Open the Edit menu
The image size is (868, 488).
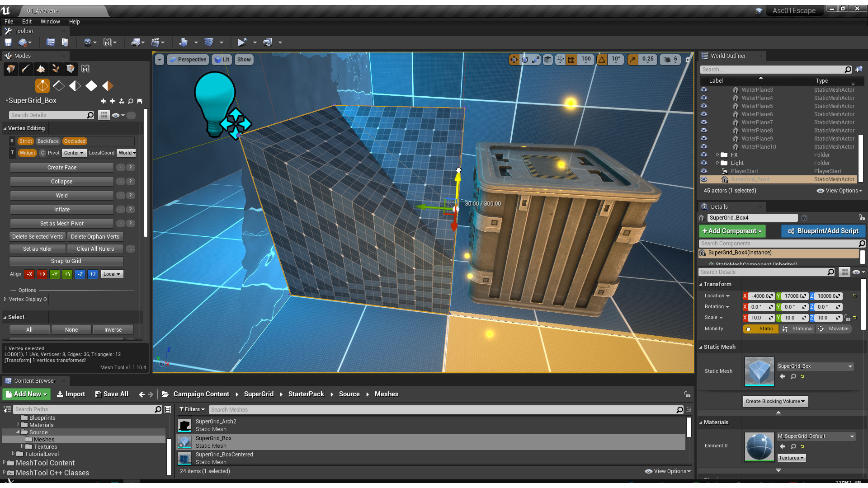click(x=27, y=22)
